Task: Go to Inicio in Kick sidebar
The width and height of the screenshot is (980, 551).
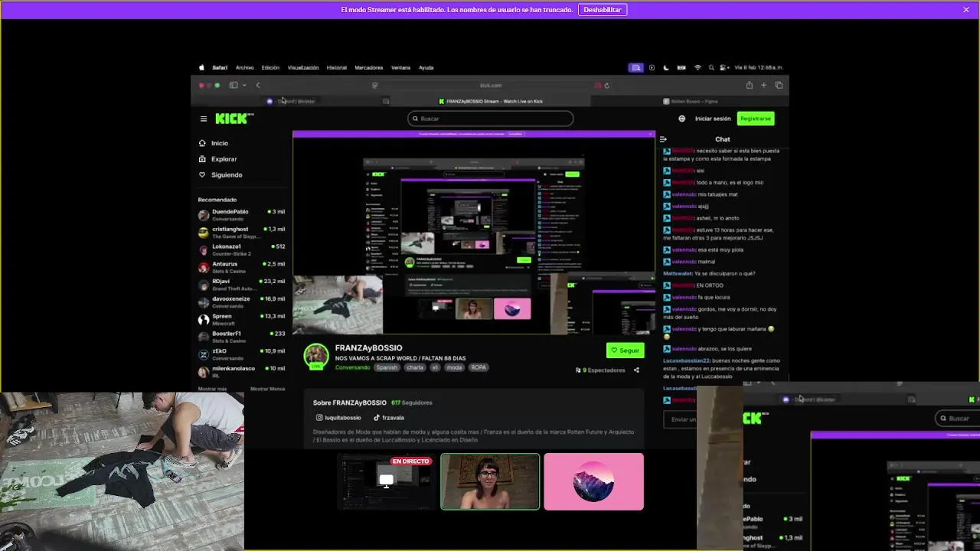Action: click(x=220, y=143)
